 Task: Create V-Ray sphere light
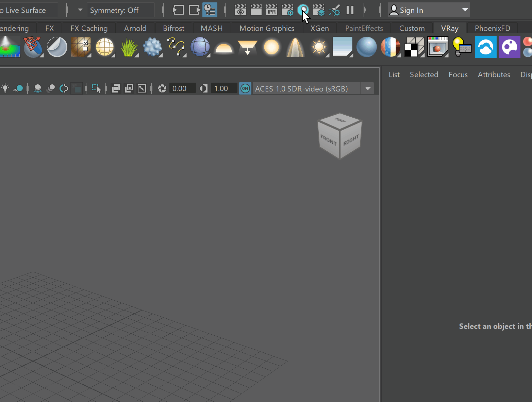coord(271,47)
